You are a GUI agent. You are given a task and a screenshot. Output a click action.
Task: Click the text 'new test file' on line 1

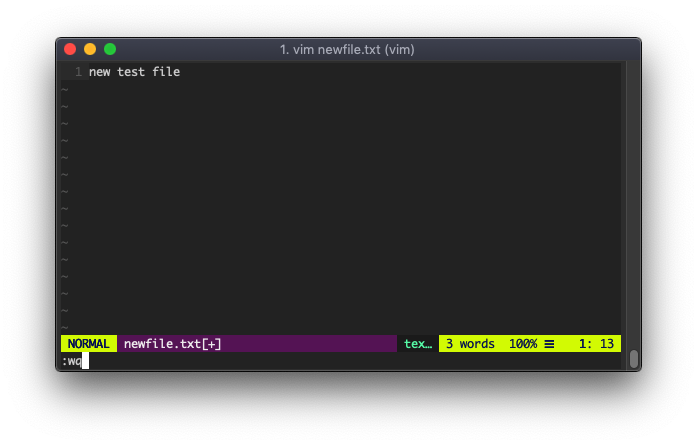coord(134,72)
